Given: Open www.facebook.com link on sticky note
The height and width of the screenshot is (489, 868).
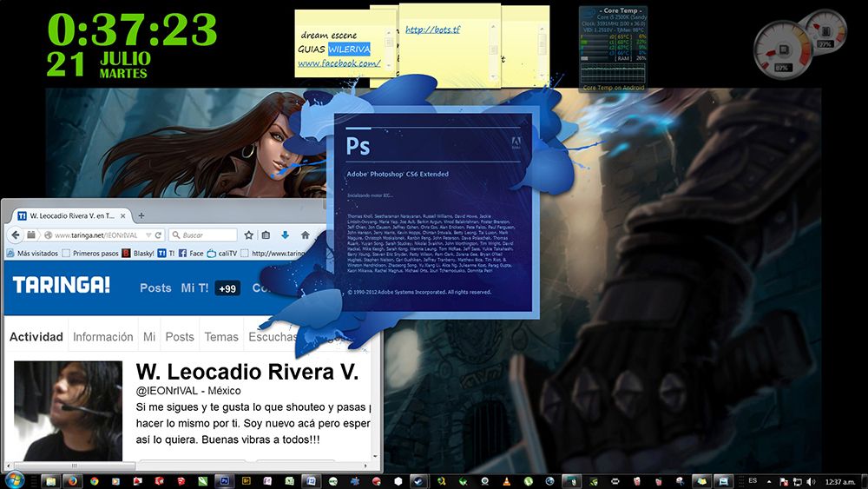Looking at the screenshot, I should pyautogui.click(x=339, y=63).
